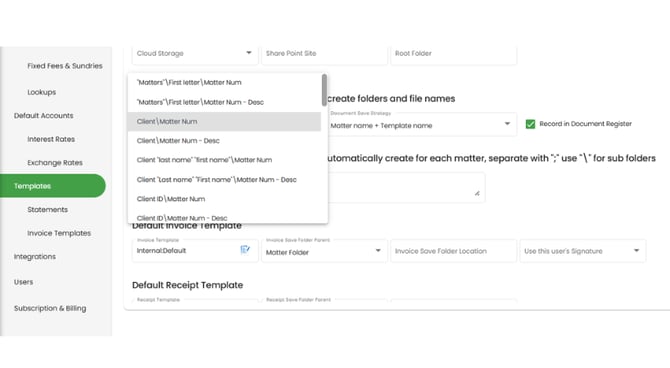
Task: Go to Default Accounts settings
Action: tap(43, 116)
